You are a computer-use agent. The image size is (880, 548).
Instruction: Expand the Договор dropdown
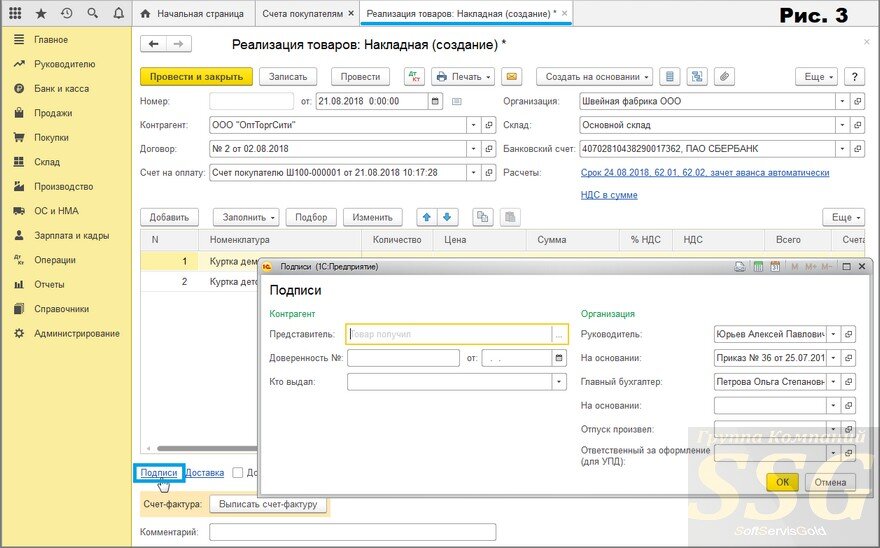pos(474,149)
